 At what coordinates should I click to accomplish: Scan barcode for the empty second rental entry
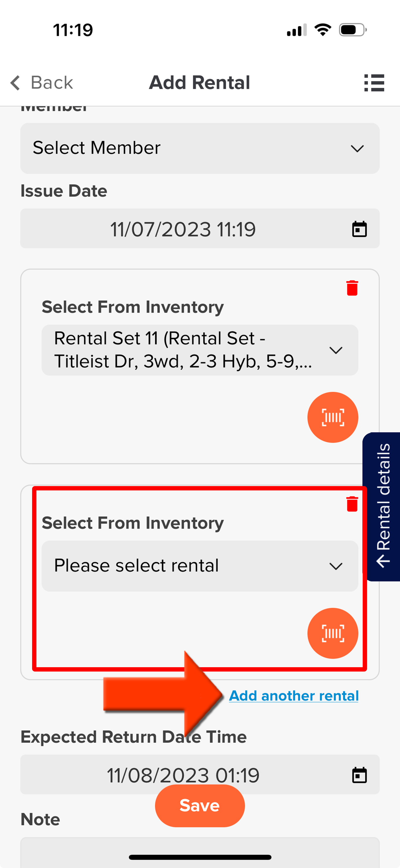point(333,633)
